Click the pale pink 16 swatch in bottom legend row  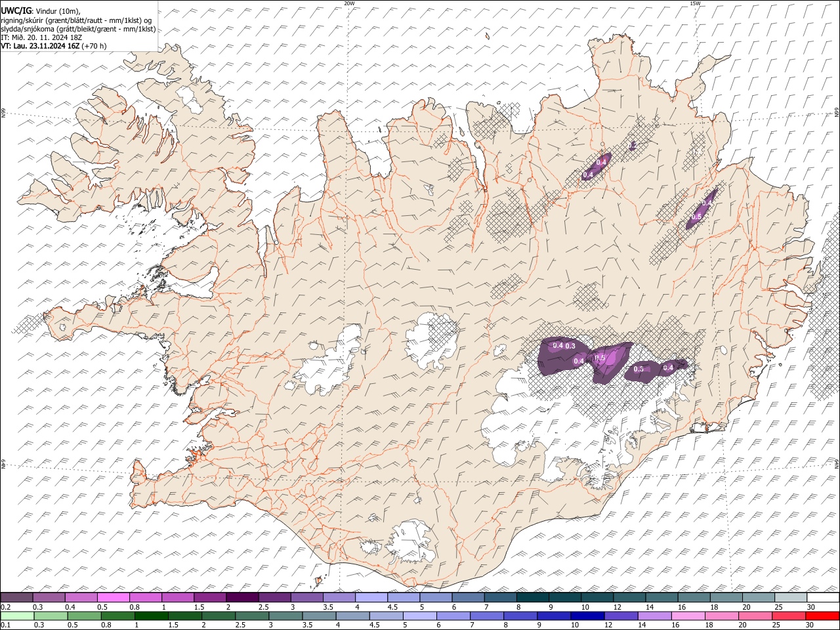pos(688,616)
